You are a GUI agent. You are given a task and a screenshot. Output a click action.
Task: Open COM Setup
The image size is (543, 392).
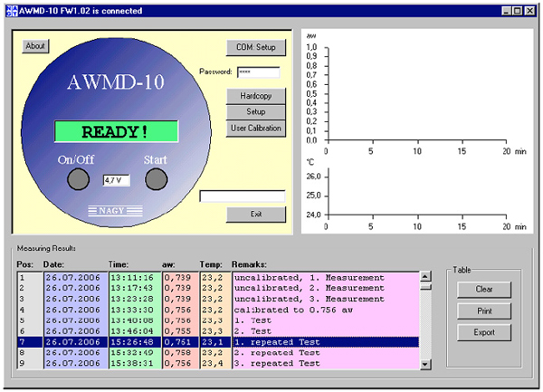pos(256,47)
